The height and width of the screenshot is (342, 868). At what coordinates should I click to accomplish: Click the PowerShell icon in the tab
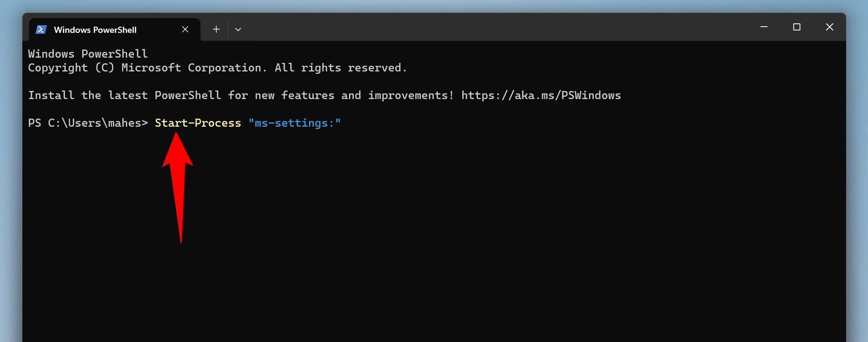(x=41, y=30)
